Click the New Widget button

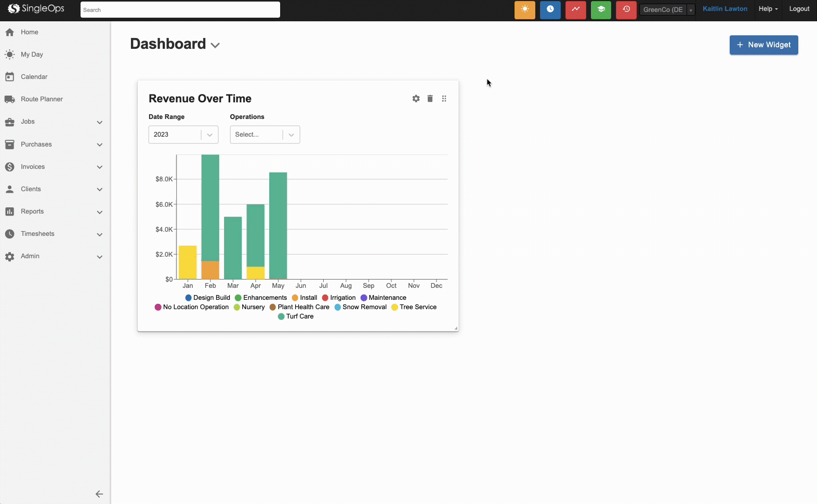(x=763, y=45)
